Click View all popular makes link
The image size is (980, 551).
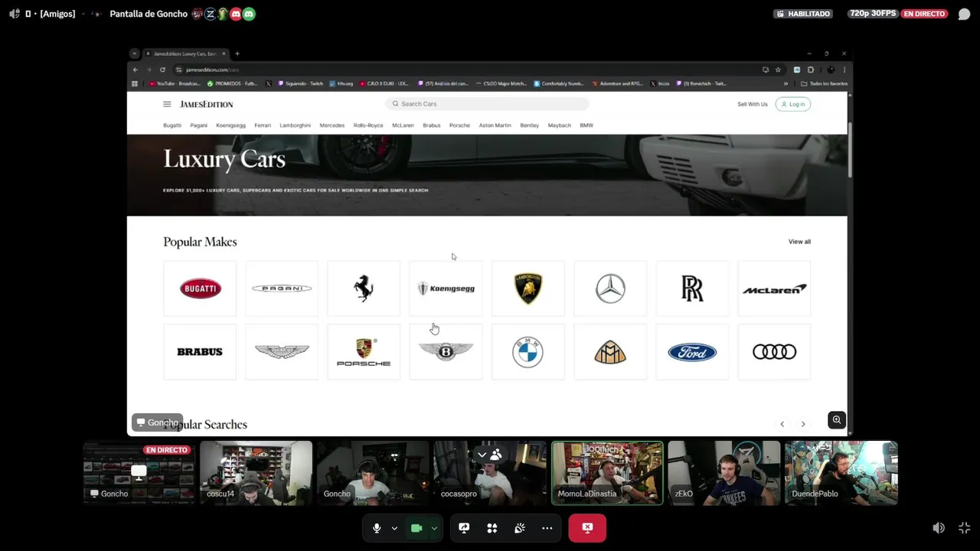pos(799,242)
